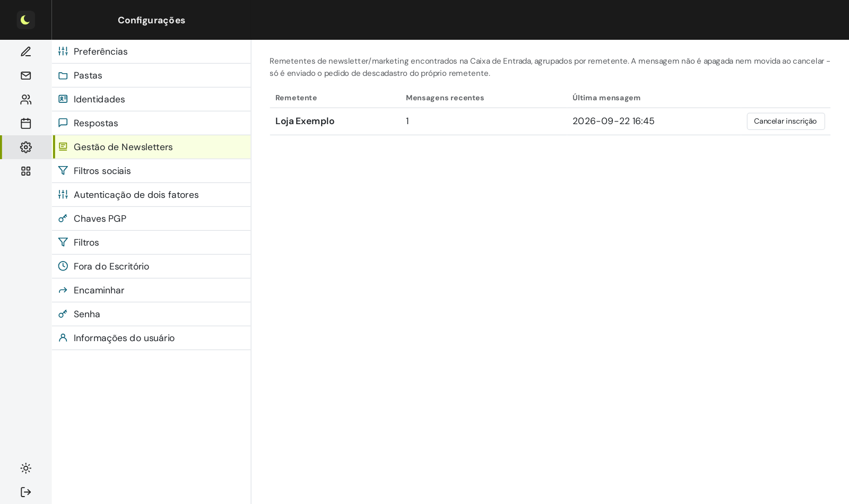Open the calendar icon in sidebar

(x=25, y=123)
